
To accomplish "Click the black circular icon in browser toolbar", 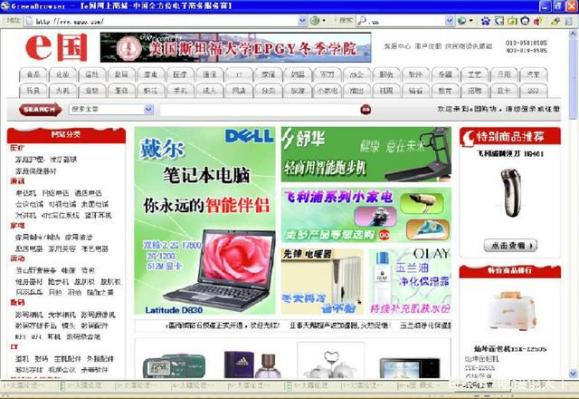I will pos(525,21).
